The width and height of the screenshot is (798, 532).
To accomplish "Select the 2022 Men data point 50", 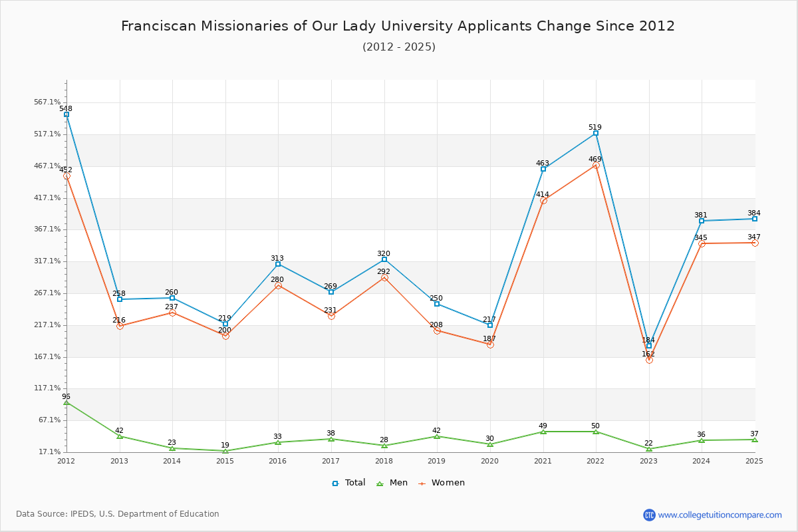I will point(596,432).
